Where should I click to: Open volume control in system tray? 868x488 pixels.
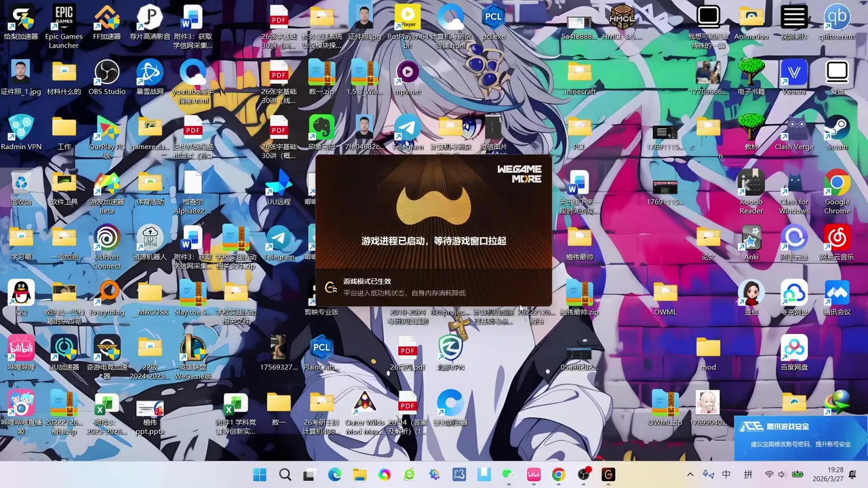coord(782,474)
